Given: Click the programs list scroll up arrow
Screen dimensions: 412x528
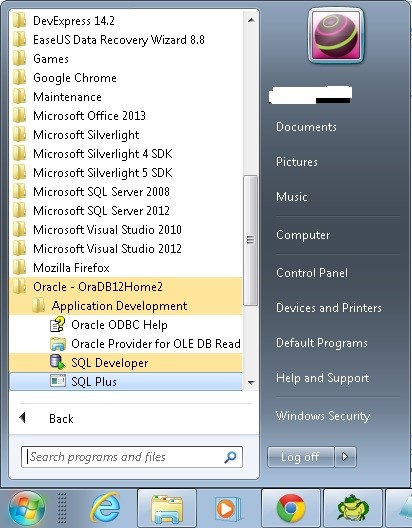Looking at the screenshot, I should [x=251, y=20].
